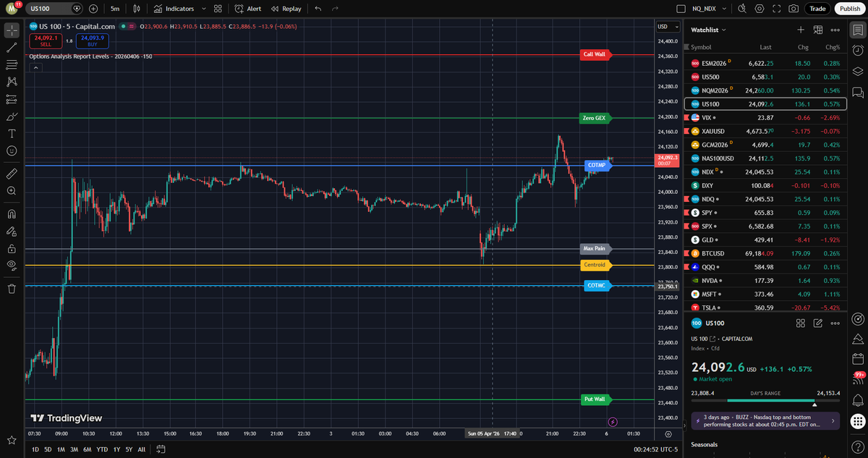Image resolution: width=868 pixels, height=458 pixels.
Task: Click the quick search icon
Action: 741,9
